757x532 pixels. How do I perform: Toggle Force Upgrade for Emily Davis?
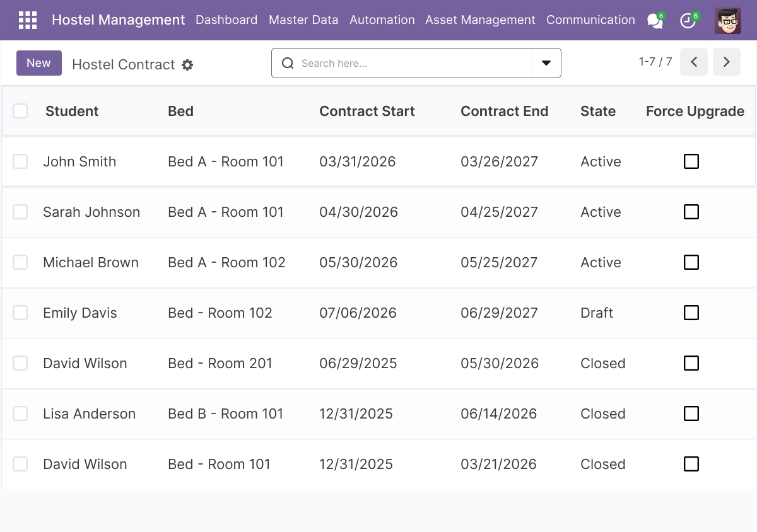click(x=691, y=313)
